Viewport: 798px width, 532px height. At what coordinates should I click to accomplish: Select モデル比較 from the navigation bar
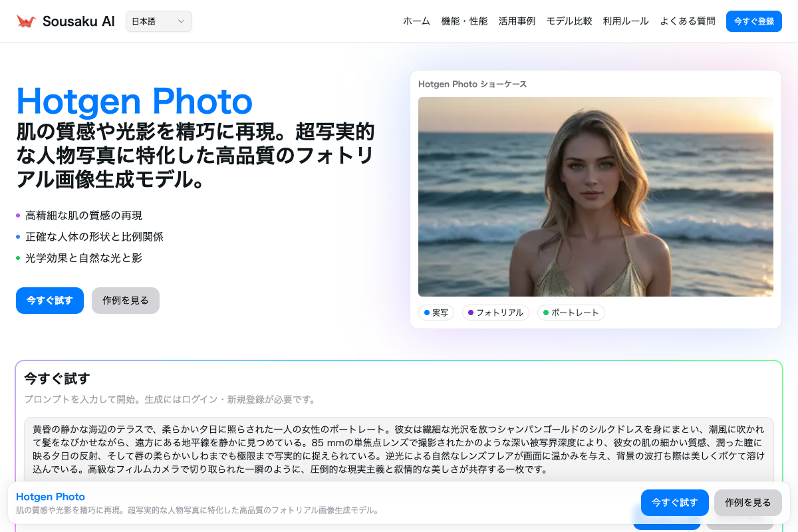(569, 21)
